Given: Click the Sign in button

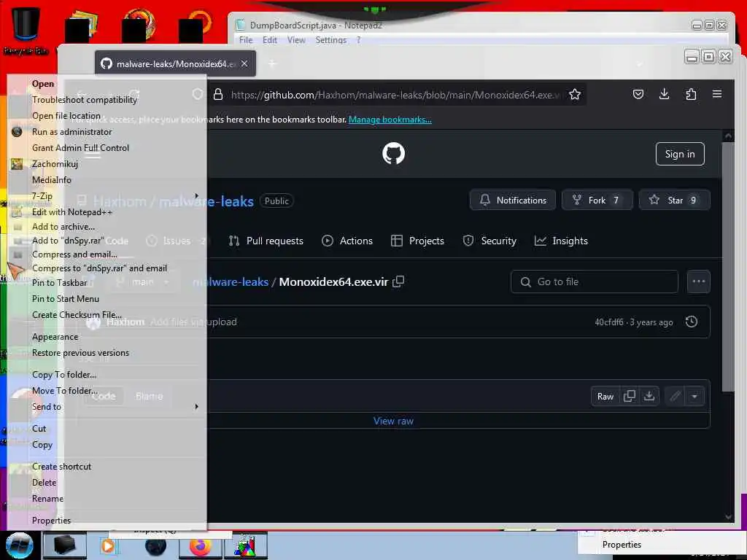Looking at the screenshot, I should pos(680,154).
